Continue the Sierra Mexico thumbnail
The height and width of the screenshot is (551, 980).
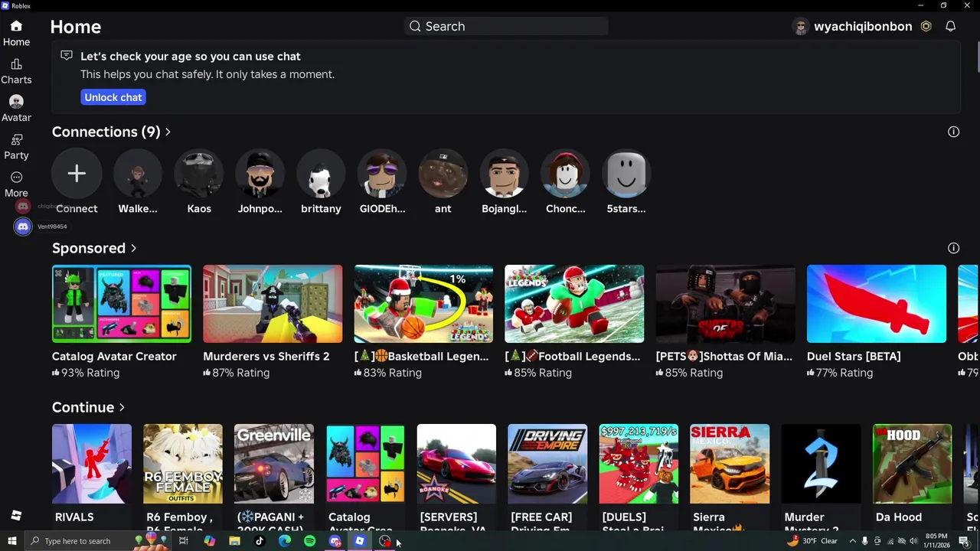730,464
